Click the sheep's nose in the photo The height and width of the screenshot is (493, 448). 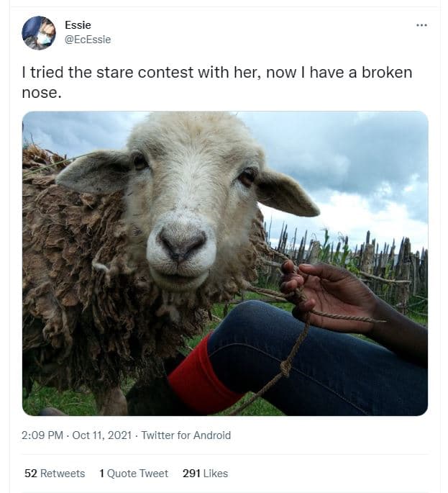click(180, 245)
